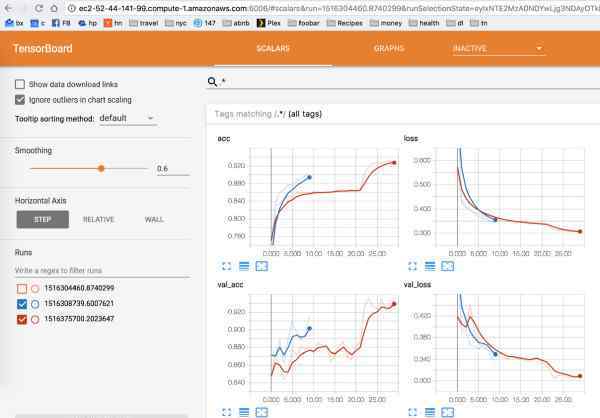Open the hn bookmark
This screenshot has height=418, width=600.
click(113, 23)
